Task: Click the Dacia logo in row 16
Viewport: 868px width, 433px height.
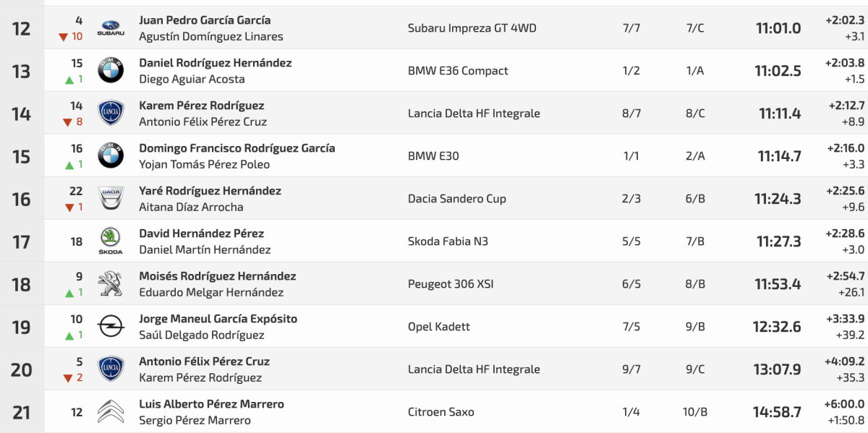Action: [111, 199]
